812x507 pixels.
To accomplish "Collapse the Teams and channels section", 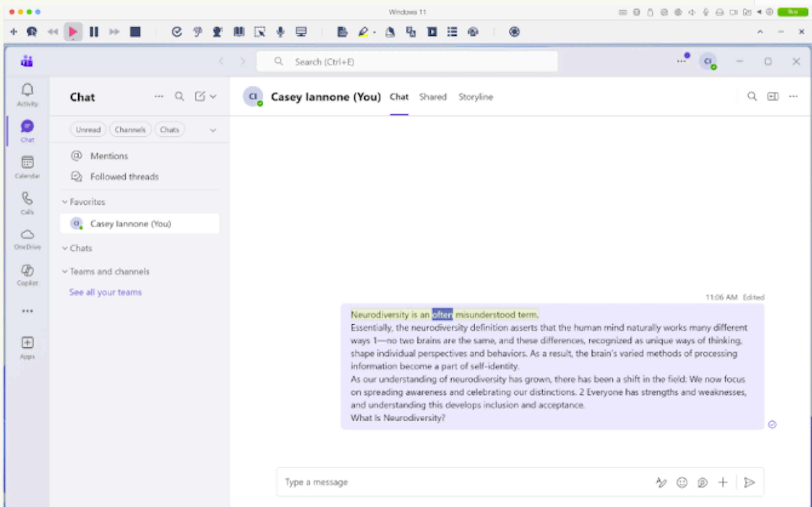I will click(x=106, y=271).
